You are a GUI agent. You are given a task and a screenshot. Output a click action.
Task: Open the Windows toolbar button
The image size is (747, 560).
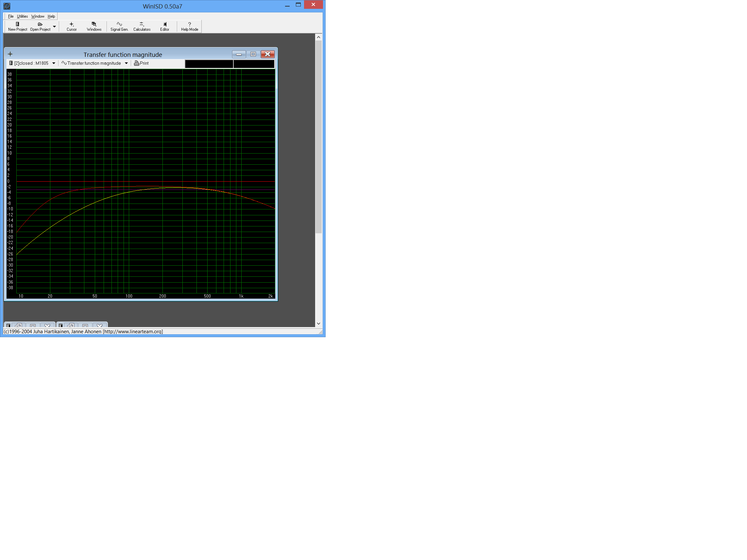point(94,26)
